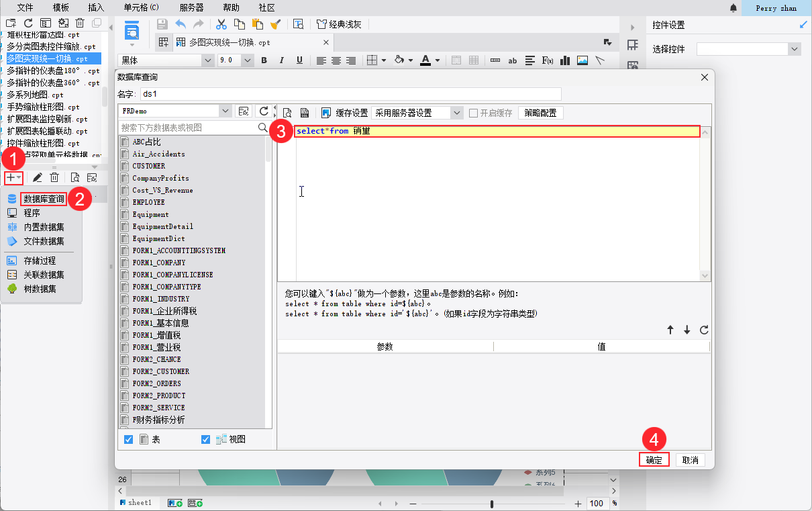Image resolution: width=812 pixels, height=511 pixels.
Task: Click the notification bell icon
Action: click(733, 8)
